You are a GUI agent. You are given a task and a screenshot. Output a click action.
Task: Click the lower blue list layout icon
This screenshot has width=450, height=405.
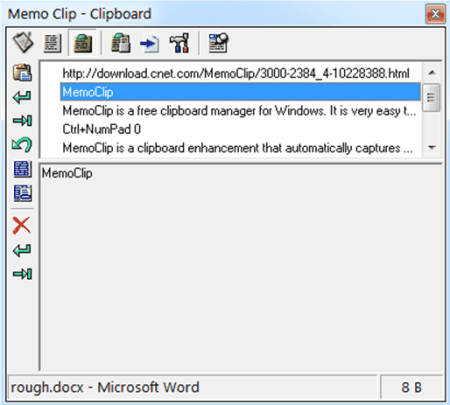pos(23,193)
